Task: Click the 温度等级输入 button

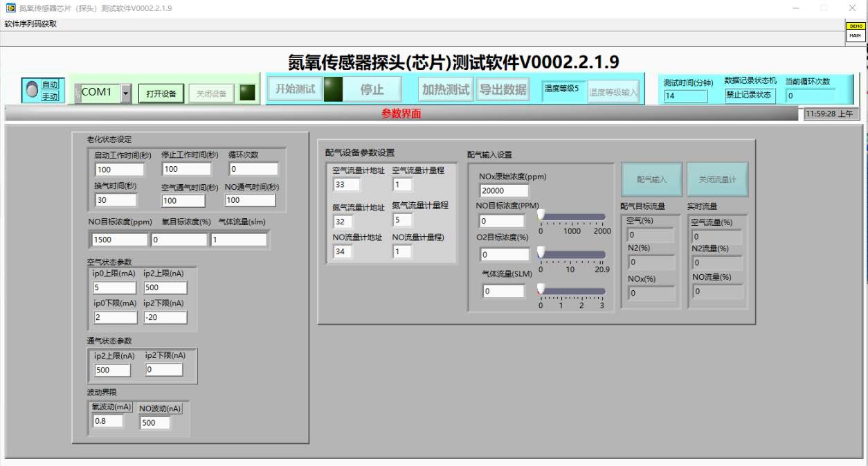Action: point(613,92)
